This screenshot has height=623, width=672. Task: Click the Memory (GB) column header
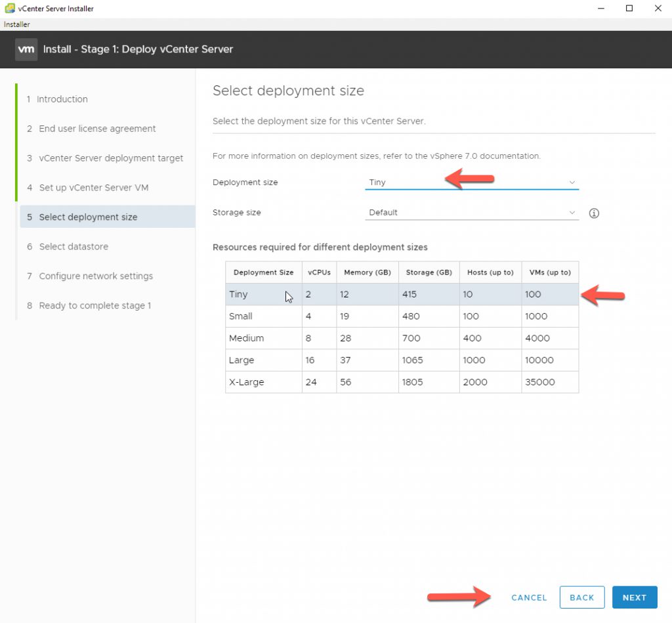(367, 272)
